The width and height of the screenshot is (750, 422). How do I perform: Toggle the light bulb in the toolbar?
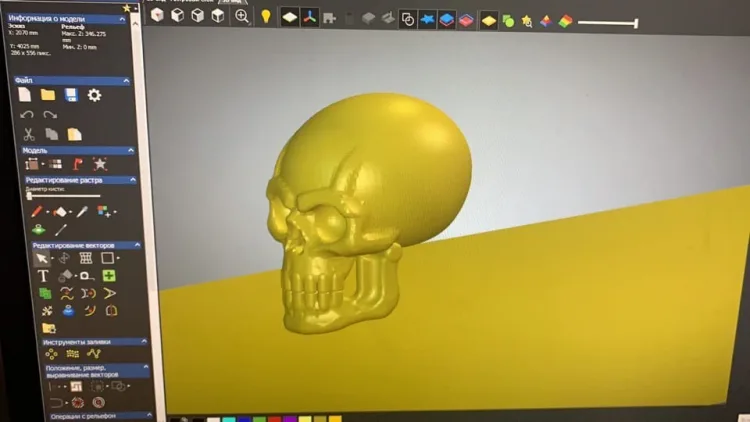pos(266,17)
